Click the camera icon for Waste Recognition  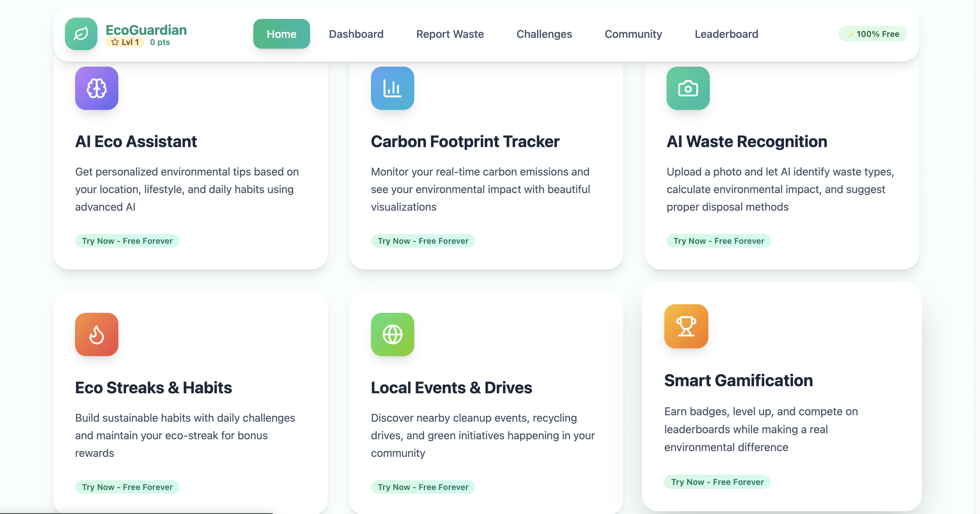[x=688, y=88]
